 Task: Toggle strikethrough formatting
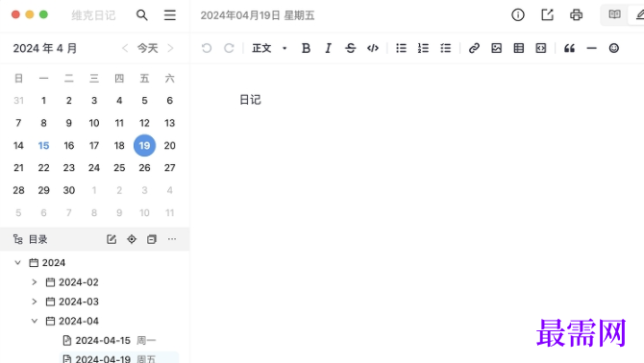(x=350, y=48)
